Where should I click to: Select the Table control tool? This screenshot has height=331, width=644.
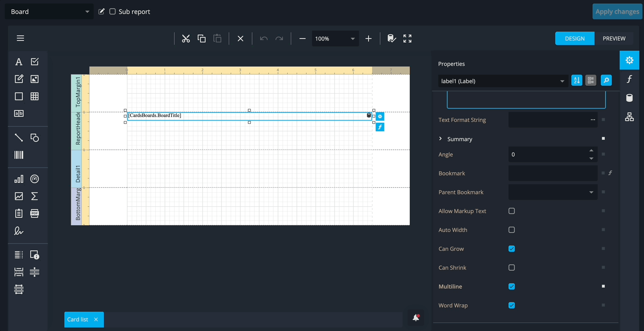(x=35, y=96)
